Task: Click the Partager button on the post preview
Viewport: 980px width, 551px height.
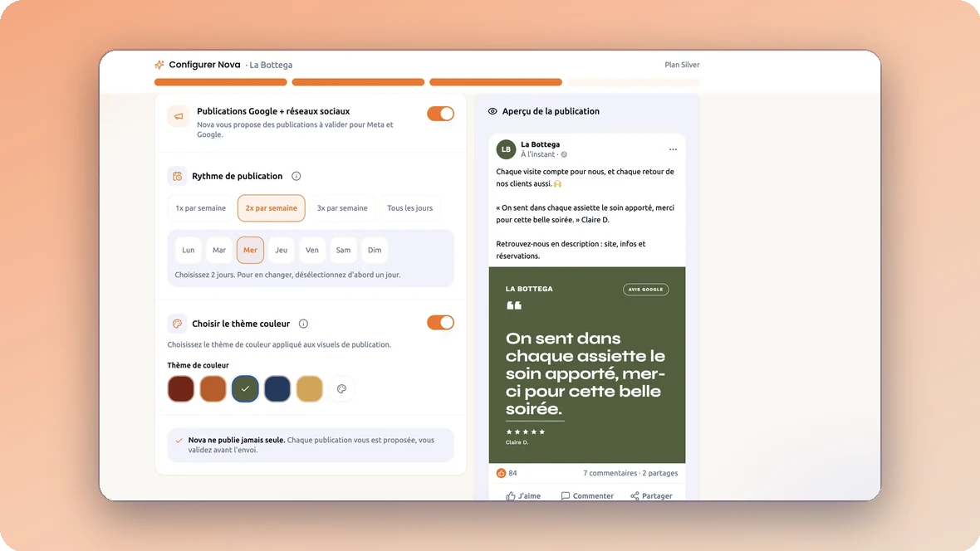Action: [x=651, y=495]
